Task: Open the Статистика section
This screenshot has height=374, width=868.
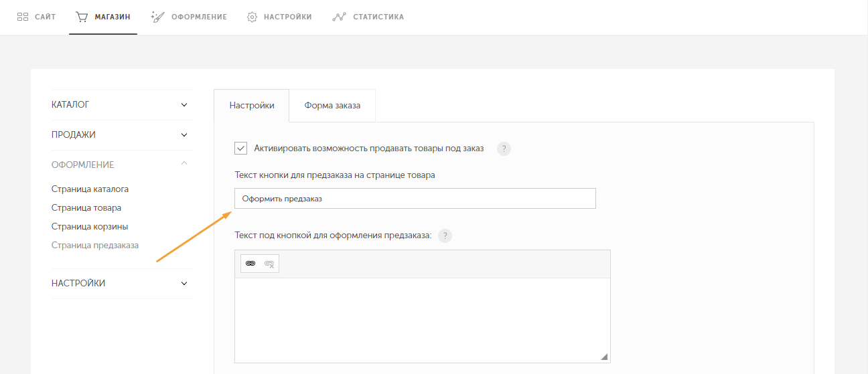Action: click(368, 17)
